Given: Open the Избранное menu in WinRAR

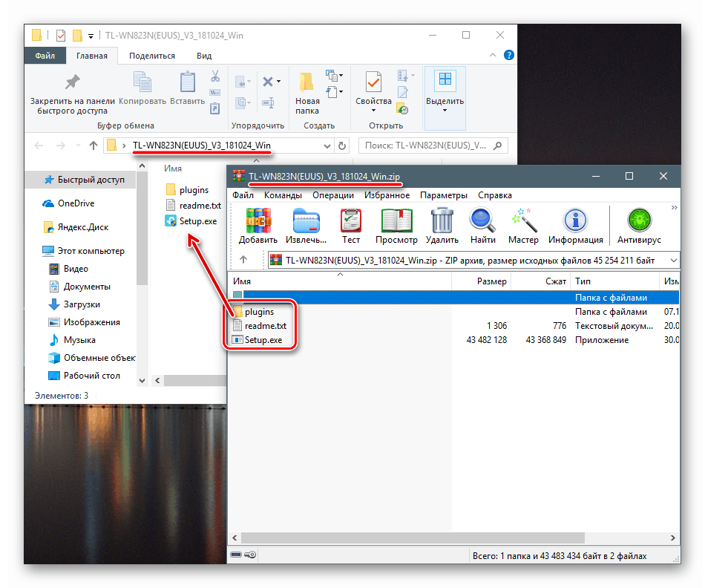Looking at the screenshot, I should coord(387,195).
